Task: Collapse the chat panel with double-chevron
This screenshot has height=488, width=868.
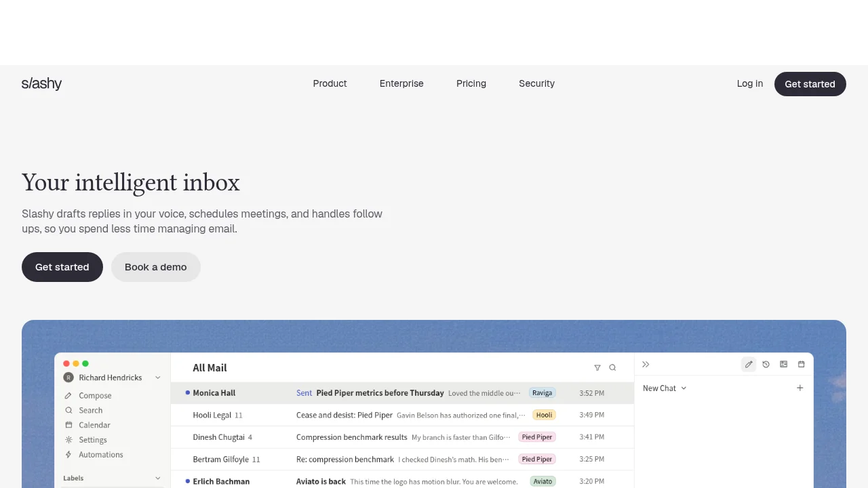Action: (646, 365)
